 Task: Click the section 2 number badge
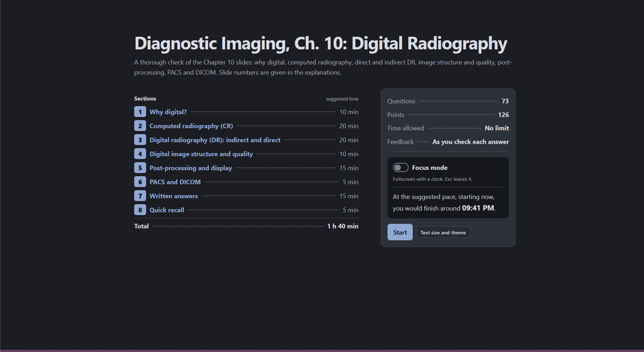click(x=140, y=126)
